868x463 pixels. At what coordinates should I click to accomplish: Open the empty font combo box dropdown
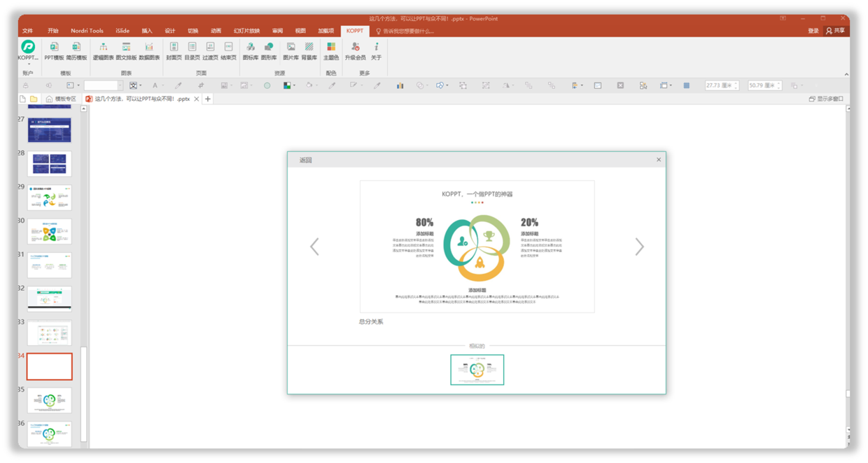click(120, 85)
